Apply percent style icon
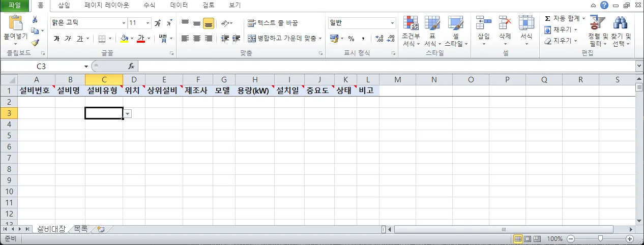This screenshot has height=245, width=644. 351,39
